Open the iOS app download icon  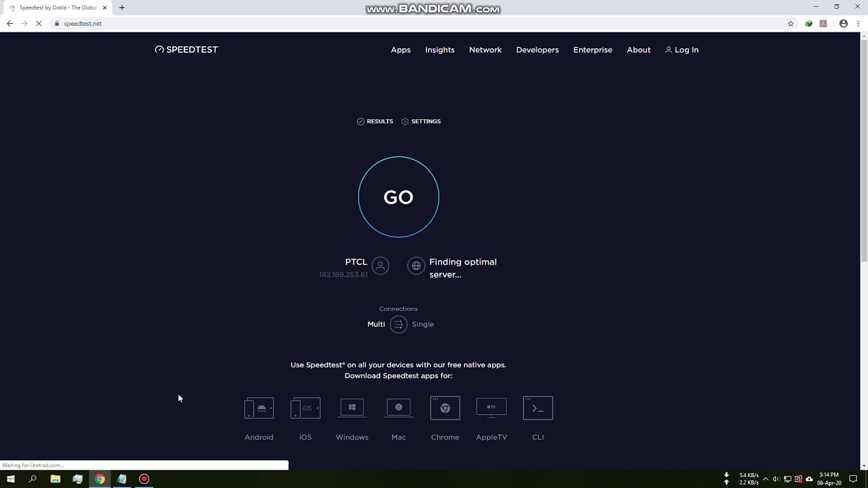click(x=305, y=408)
